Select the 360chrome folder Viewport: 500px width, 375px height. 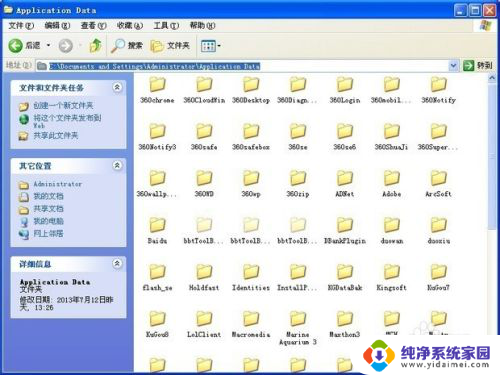click(157, 90)
